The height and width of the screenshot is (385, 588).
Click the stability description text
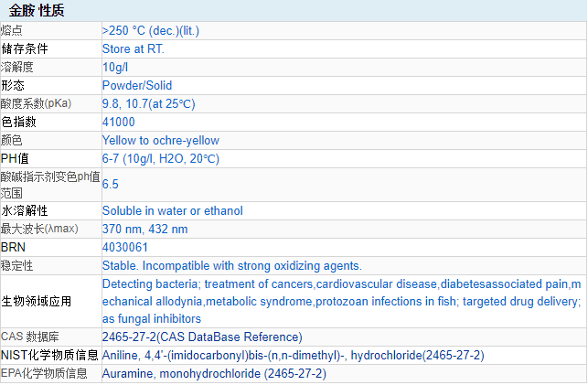pyautogui.click(x=232, y=265)
